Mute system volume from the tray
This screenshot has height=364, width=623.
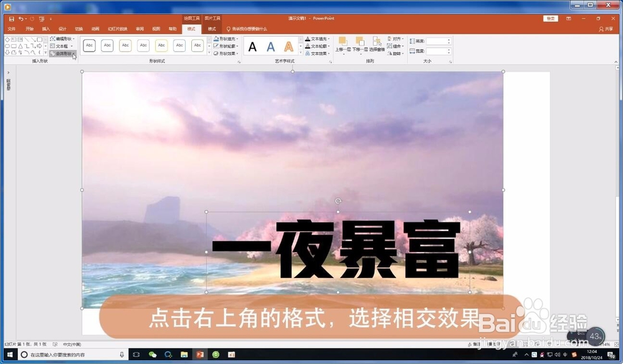point(558,355)
